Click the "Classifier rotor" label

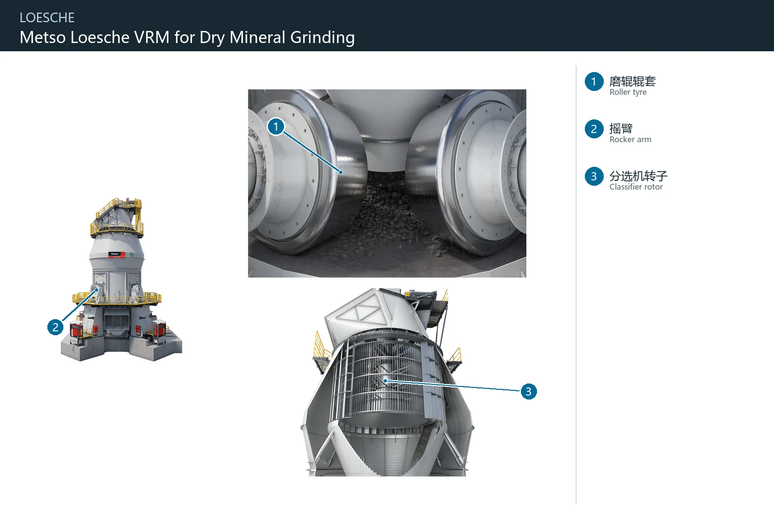point(636,187)
